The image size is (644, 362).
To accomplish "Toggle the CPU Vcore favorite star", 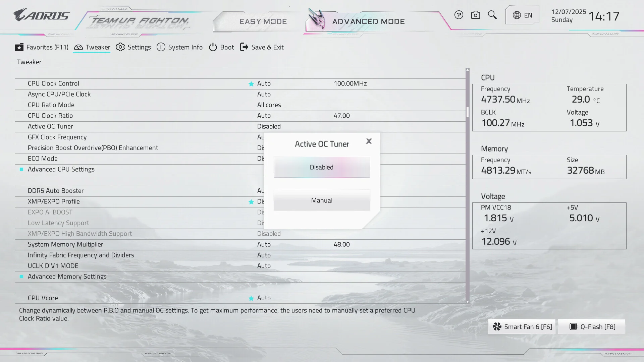I will click(x=251, y=298).
